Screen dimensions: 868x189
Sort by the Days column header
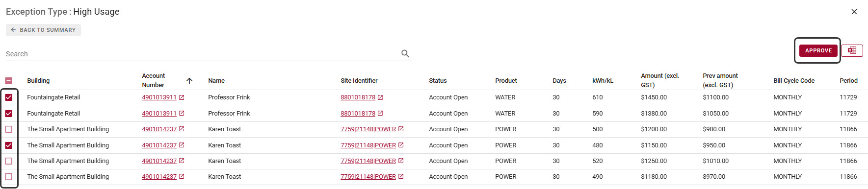pos(559,81)
